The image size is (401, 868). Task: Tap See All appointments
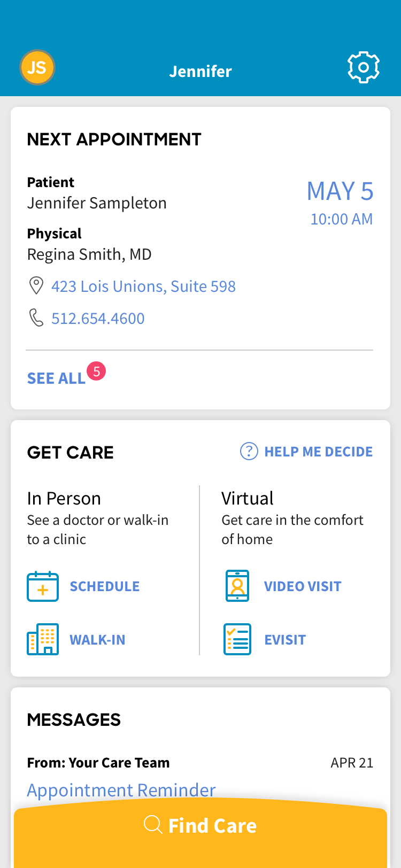56,378
